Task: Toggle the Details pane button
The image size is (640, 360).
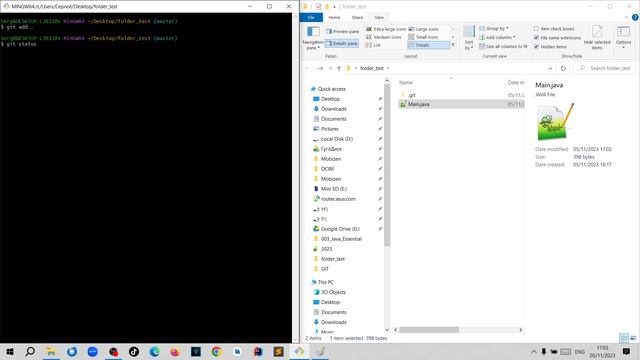Action: click(342, 43)
